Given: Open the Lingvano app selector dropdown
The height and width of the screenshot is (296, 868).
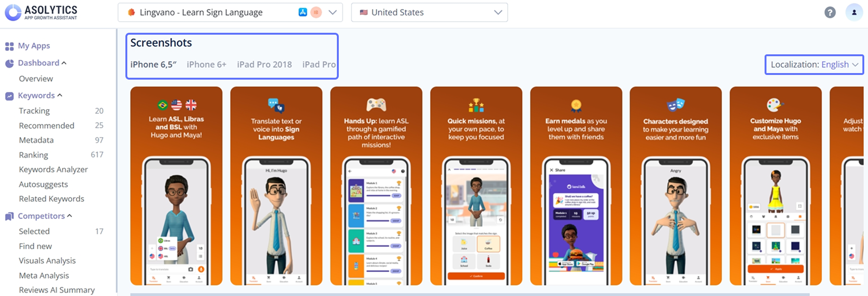Looking at the screenshot, I should pyautogui.click(x=230, y=13).
